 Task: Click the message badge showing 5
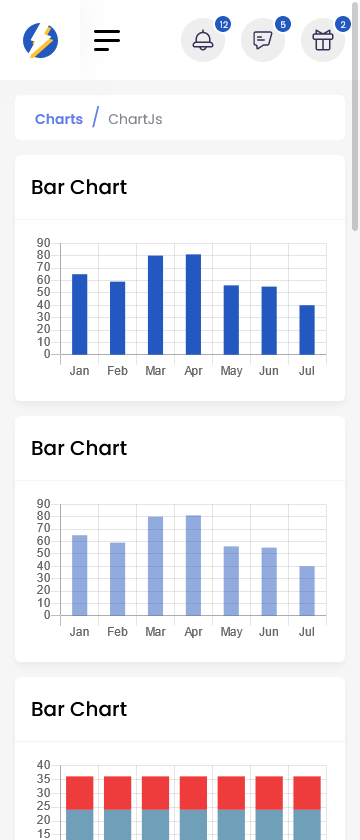[283, 25]
